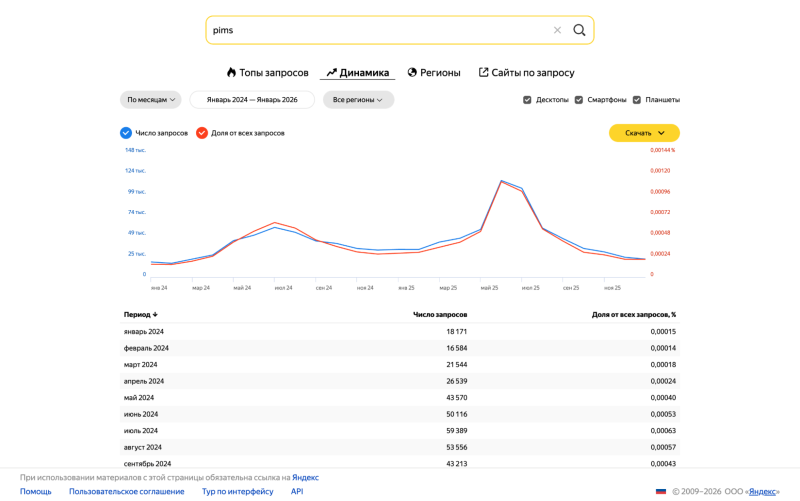Click the value 59 389 in the table
Viewport: 800px width, 501px height.
457,431
